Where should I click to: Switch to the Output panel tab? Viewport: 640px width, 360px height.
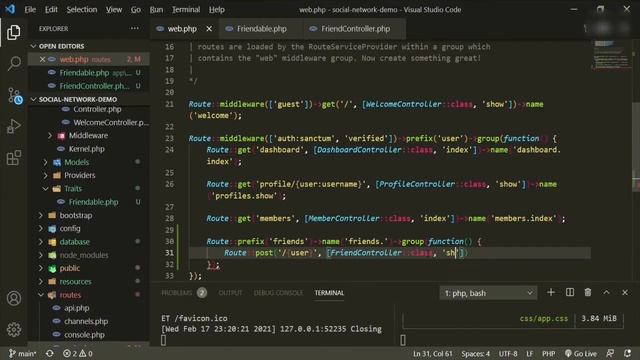tap(230, 293)
